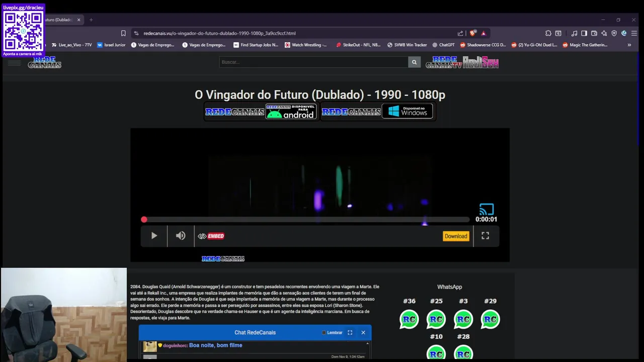Click the redecanais.vu URL in address bar
The height and width of the screenshot is (362, 644).
click(219, 33)
